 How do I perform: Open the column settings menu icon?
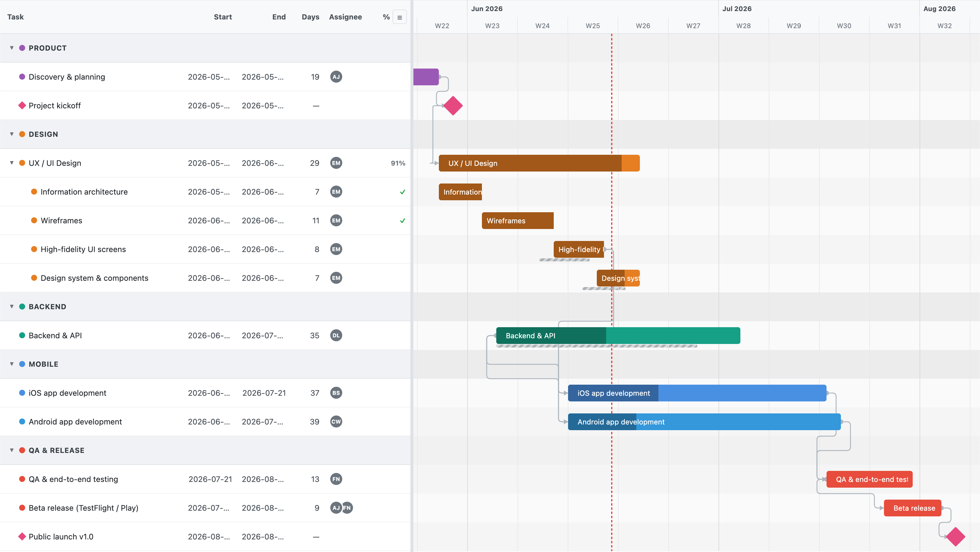399,17
